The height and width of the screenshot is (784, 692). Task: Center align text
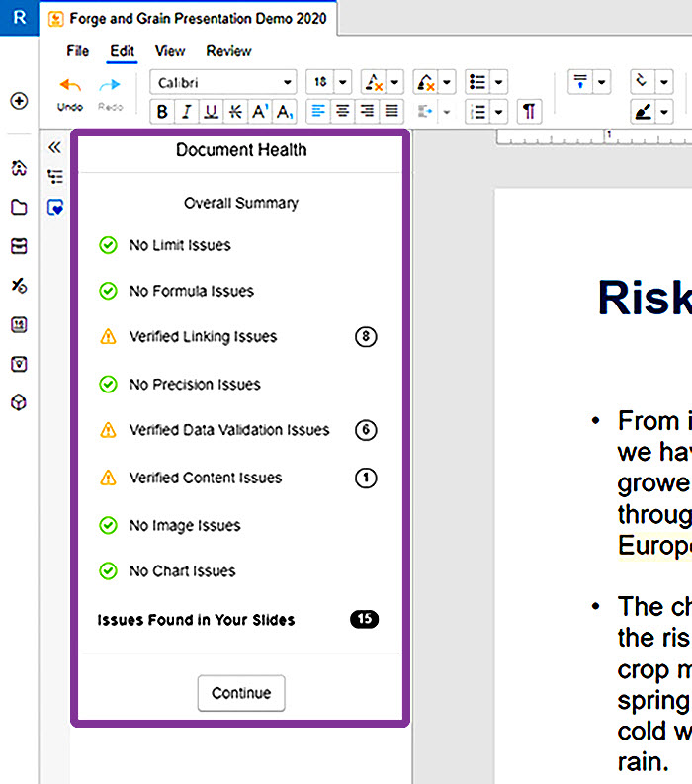pos(342,111)
